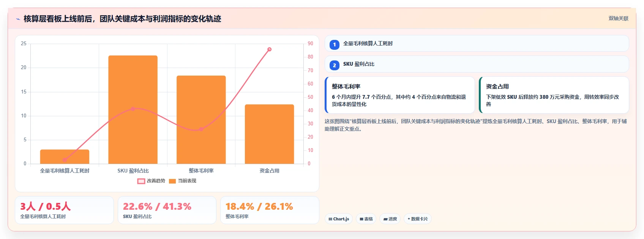This screenshot has height=239, width=644.
Task: Click the text 下架低效 SKU 后释放约 380 万元采购资金
Action: point(533,97)
